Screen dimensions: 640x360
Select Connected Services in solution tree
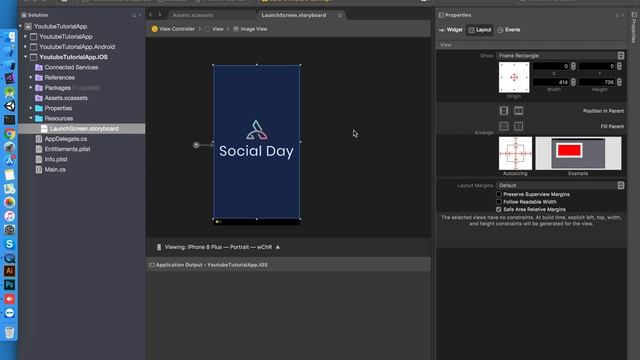71,67
